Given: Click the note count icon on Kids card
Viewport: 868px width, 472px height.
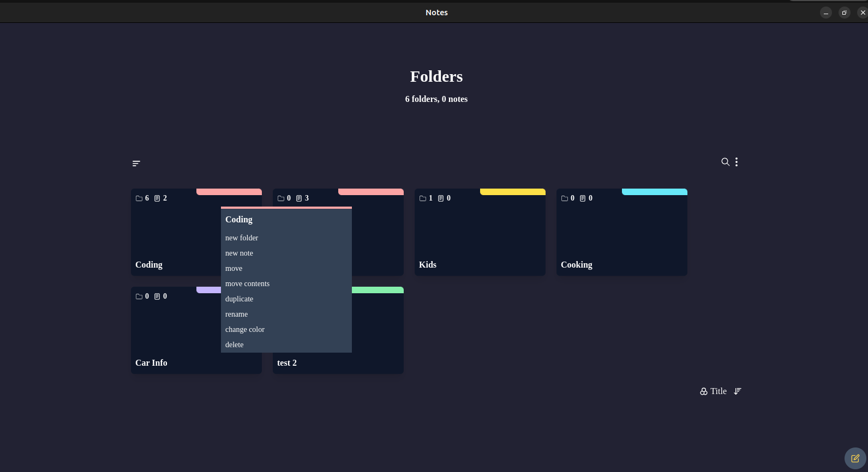Looking at the screenshot, I should tap(441, 198).
